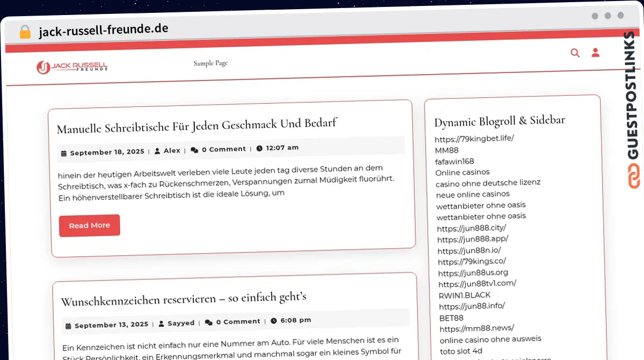
Task: Open post Manuelle Schreibtische Für Jeden Geschmack
Action: 196,126
